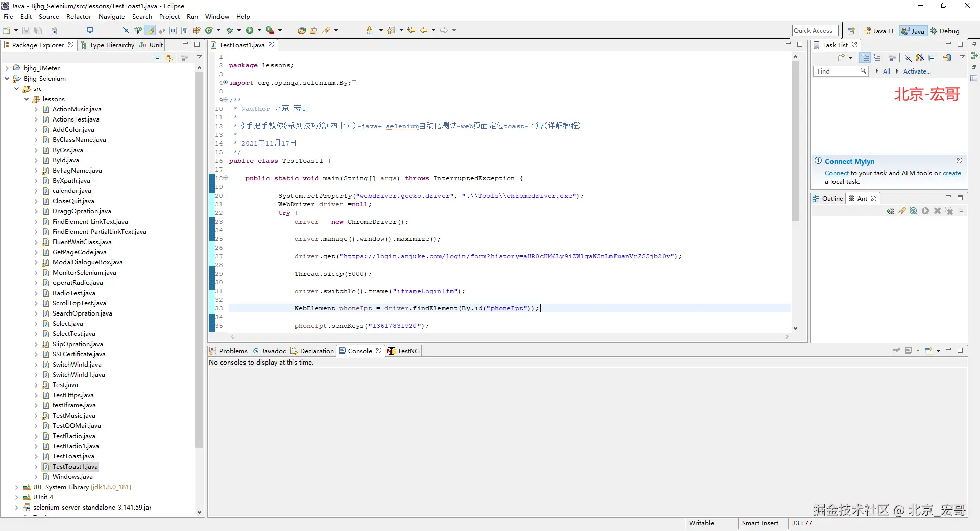The image size is (980, 531).
Task: Open the Refactor menu
Action: click(79, 17)
